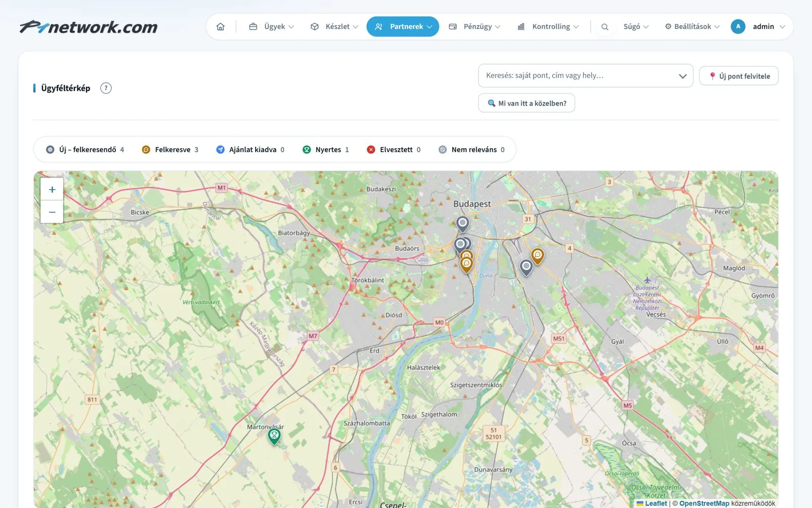Select the gray marker below Budapest label
Image resolution: width=812 pixels, height=508 pixels.
[462, 224]
